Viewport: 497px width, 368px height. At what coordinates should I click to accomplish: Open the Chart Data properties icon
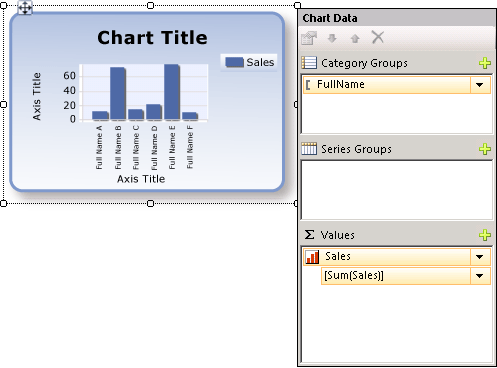click(x=309, y=38)
